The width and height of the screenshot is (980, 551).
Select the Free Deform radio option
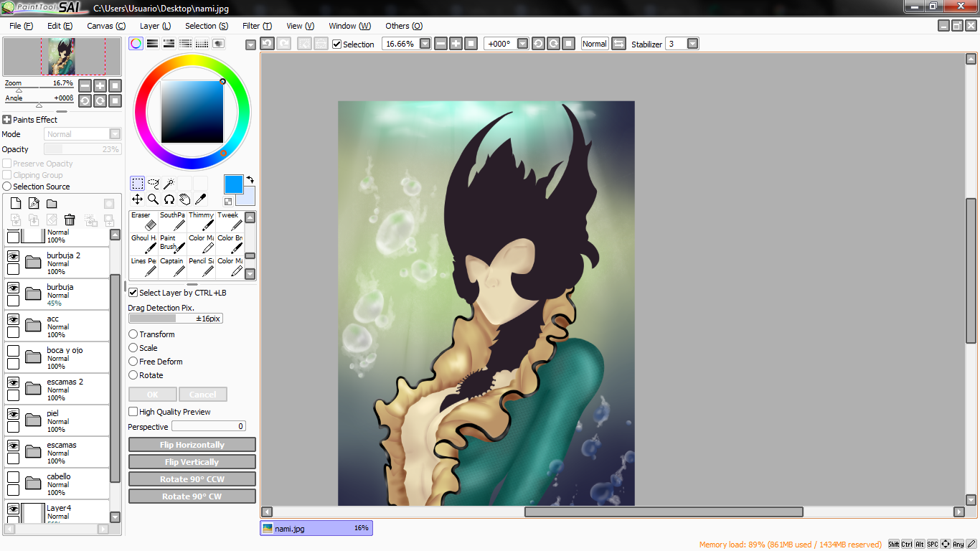(x=133, y=362)
